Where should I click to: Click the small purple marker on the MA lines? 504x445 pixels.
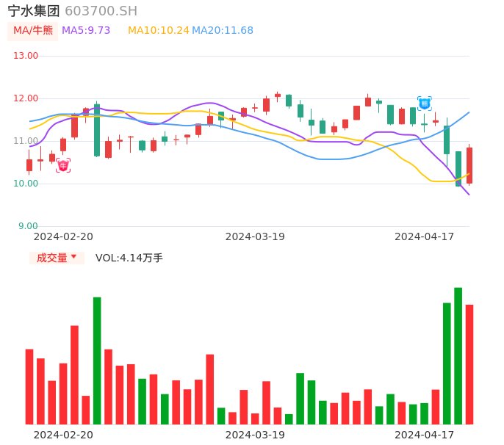(x=86, y=112)
